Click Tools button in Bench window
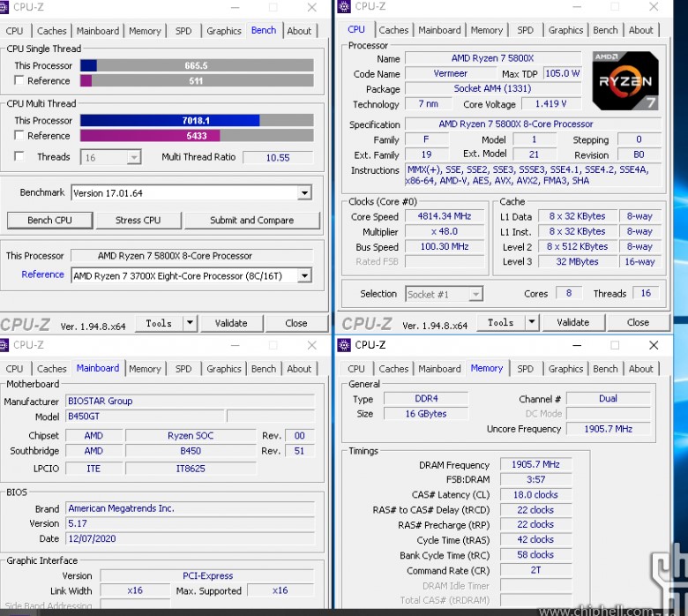Image resolution: width=688 pixels, height=616 pixels. [159, 323]
